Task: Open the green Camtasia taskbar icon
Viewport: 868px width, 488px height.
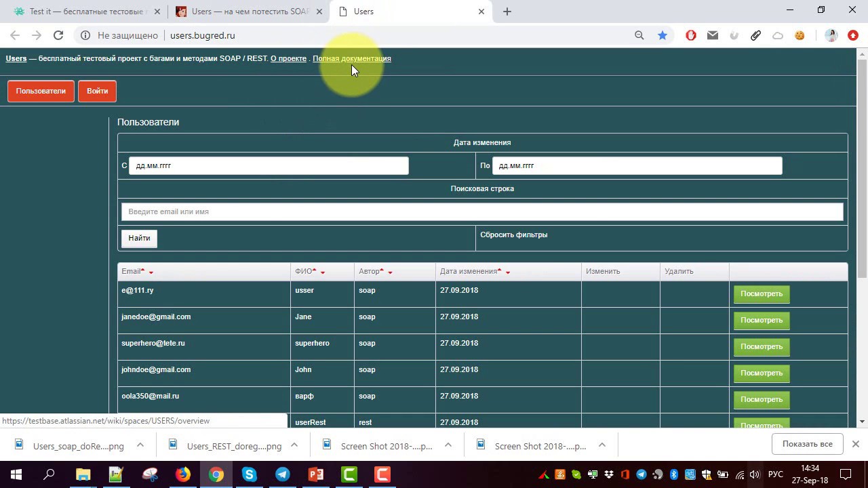Action: pos(349,474)
